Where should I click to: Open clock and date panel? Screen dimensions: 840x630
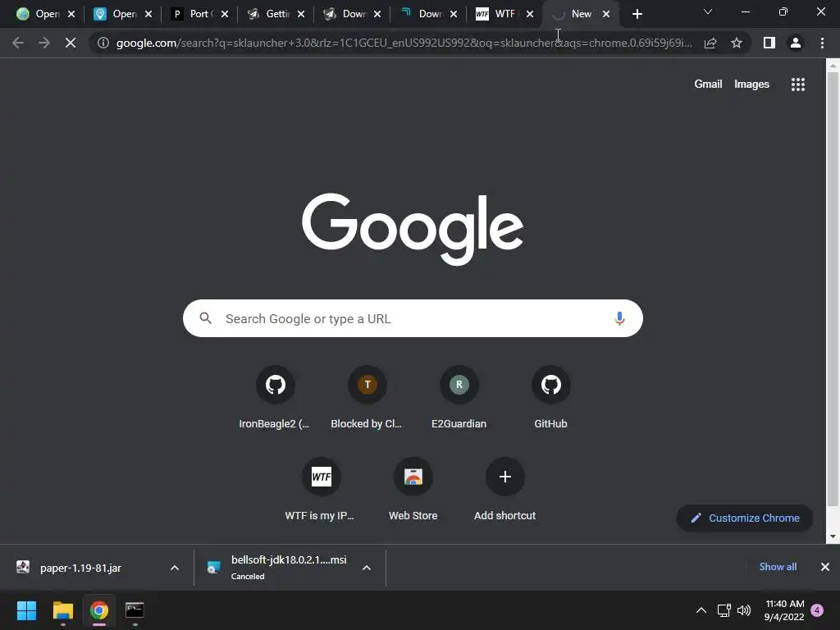(784, 610)
